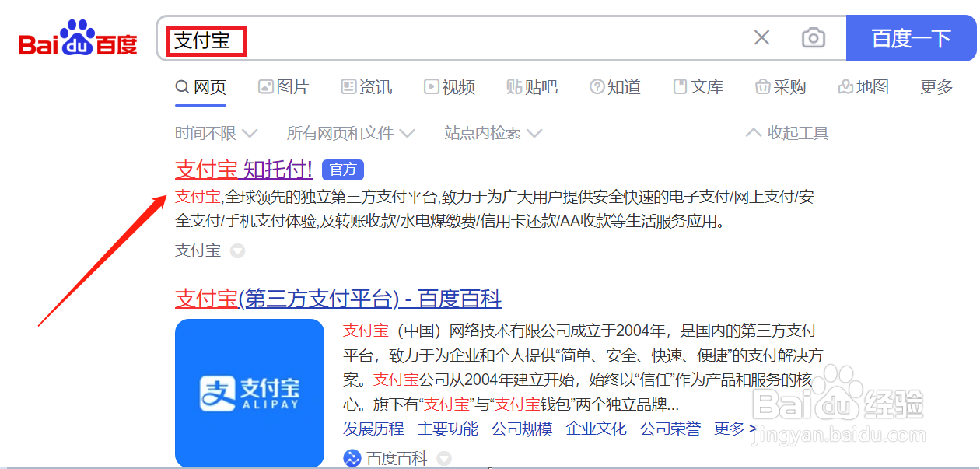The width and height of the screenshot is (980, 469).
Task: Switch to the 采购 tab
Action: point(781,87)
